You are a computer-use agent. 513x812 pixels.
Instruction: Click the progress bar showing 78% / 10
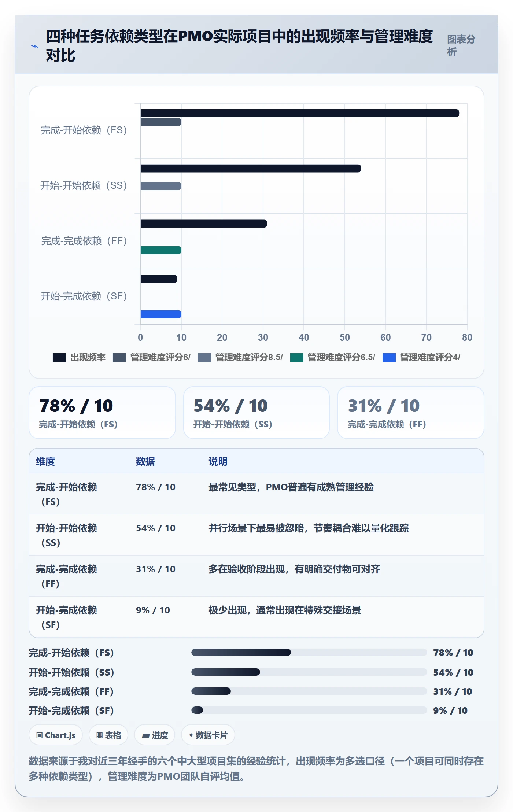pos(309,652)
